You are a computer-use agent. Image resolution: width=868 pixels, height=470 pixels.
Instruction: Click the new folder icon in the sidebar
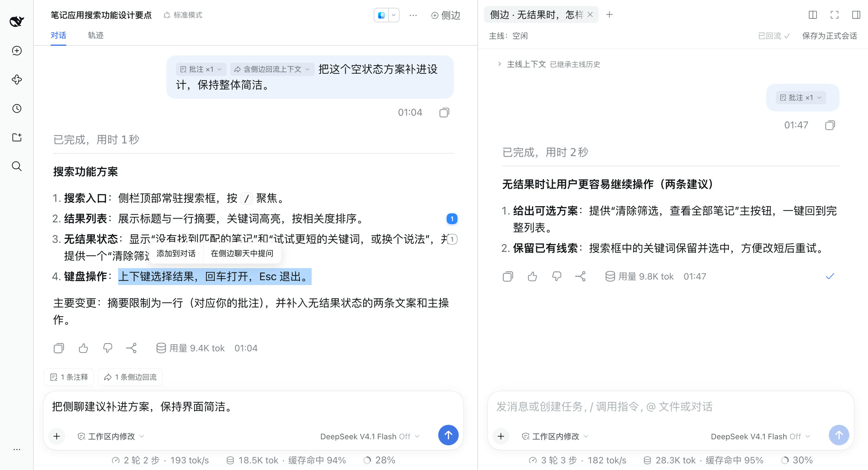(x=17, y=137)
